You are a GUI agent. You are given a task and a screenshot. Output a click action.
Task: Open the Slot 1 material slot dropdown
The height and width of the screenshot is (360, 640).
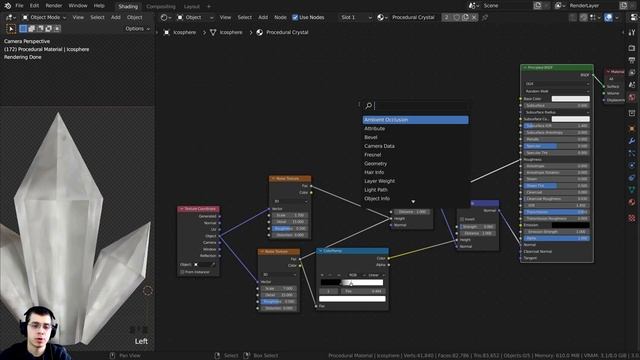click(356, 18)
